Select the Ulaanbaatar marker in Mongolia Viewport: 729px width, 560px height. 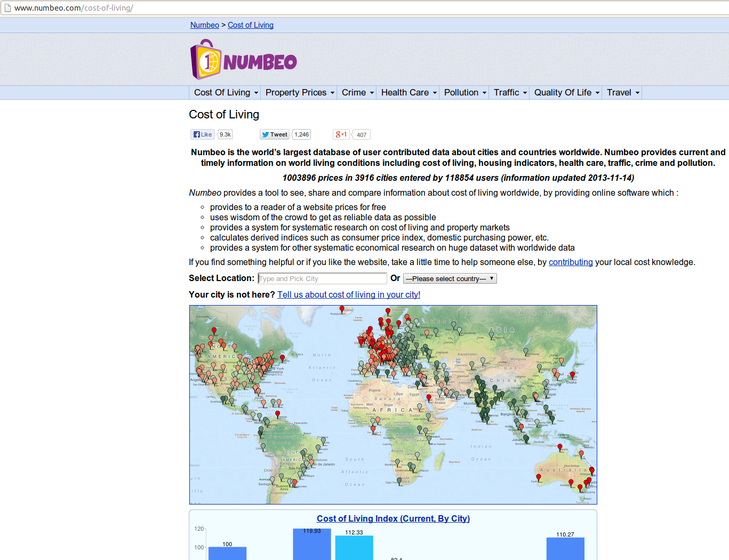[526, 351]
